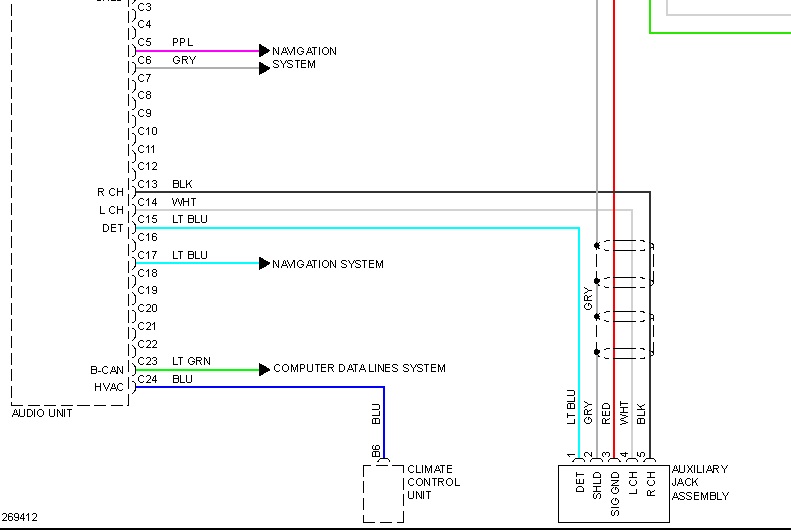Click the B-CAN terminal label
This screenshot has width=791, height=531.
[x=106, y=370]
